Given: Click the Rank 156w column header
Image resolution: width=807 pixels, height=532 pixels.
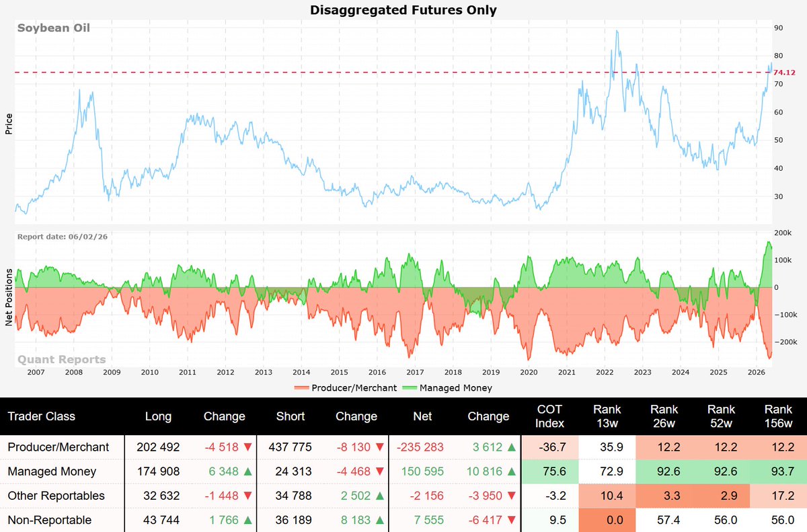Looking at the screenshot, I should [x=779, y=416].
